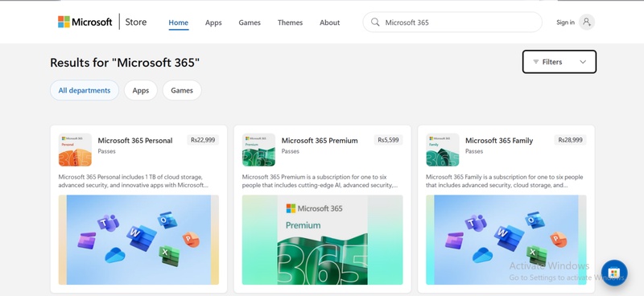Image resolution: width=644 pixels, height=296 pixels.
Task: Switch to the Themes navigation tab
Action: 290,23
